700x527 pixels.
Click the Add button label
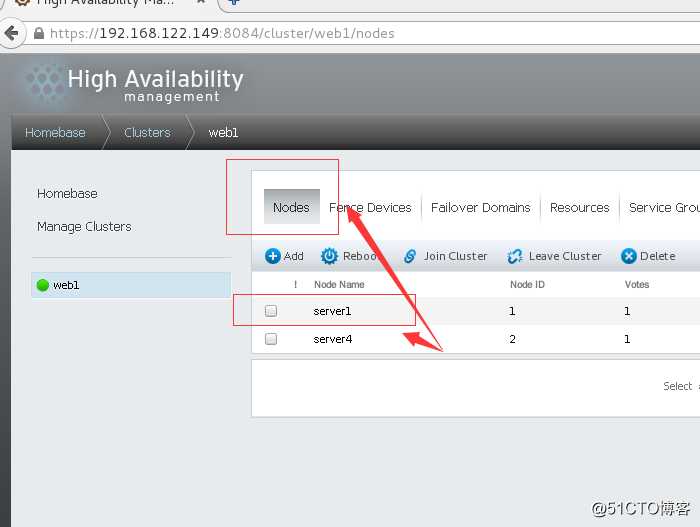coord(294,256)
